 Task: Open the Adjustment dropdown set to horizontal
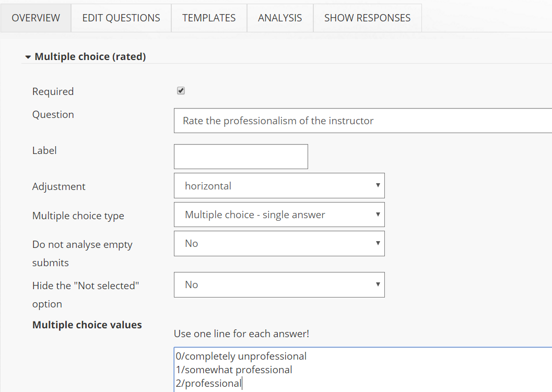[x=279, y=185]
